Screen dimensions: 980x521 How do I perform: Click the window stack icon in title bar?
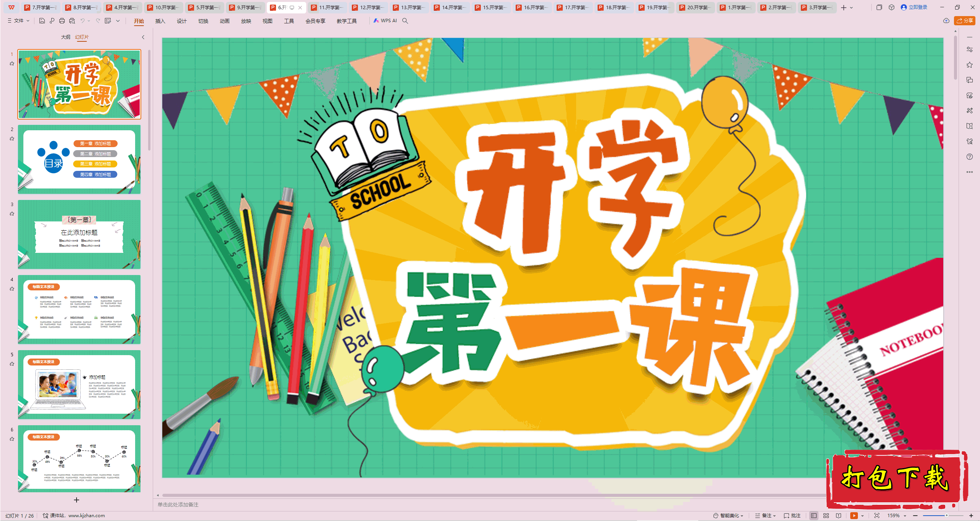click(x=879, y=7)
